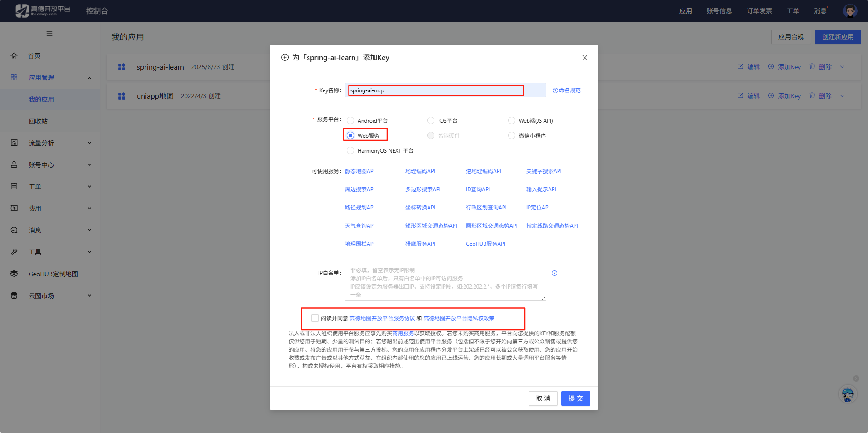Click plus icon for spring-ai-learn 添加Key
This screenshot has width=868, height=433.
[771, 66]
